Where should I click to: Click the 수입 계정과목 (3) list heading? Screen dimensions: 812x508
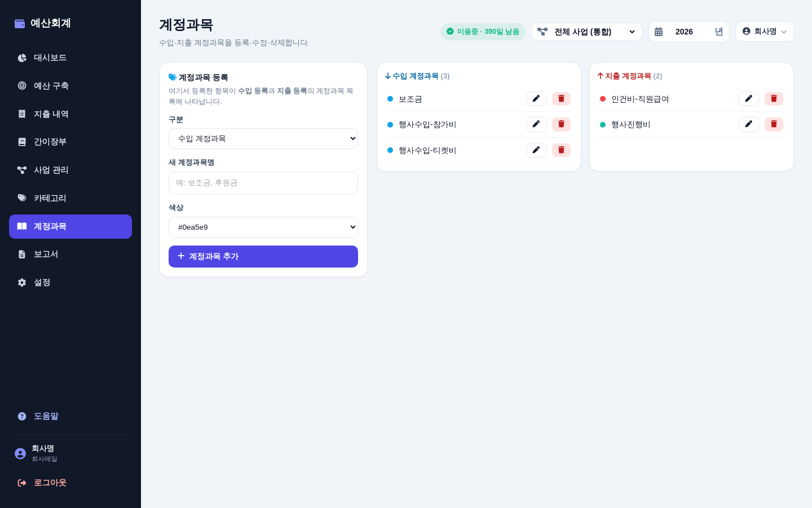tap(417, 76)
